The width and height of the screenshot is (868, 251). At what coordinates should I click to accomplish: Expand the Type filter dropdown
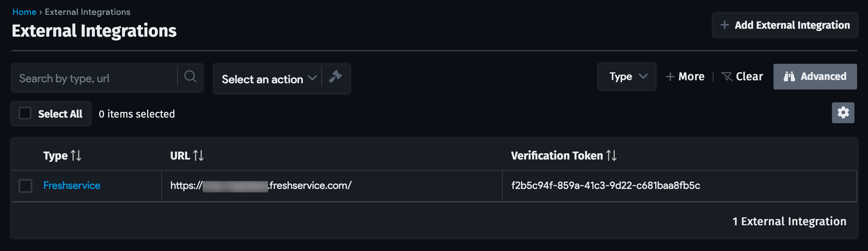626,76
